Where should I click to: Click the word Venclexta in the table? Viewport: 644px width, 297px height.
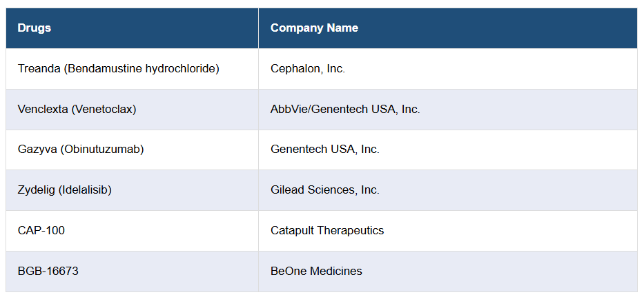click(43, 109)
